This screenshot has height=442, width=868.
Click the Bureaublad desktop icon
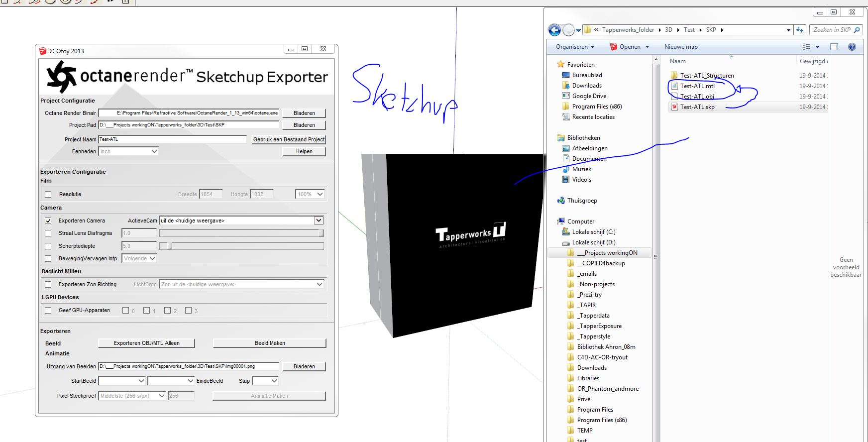pyautogui.click(x=566, y=75)
